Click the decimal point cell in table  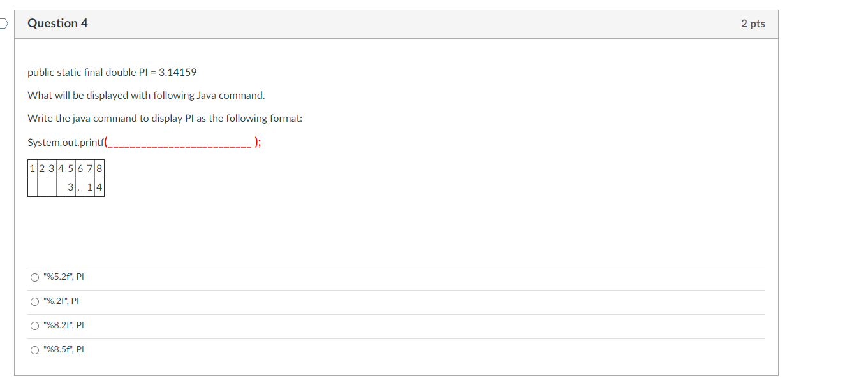pos(80,187)
